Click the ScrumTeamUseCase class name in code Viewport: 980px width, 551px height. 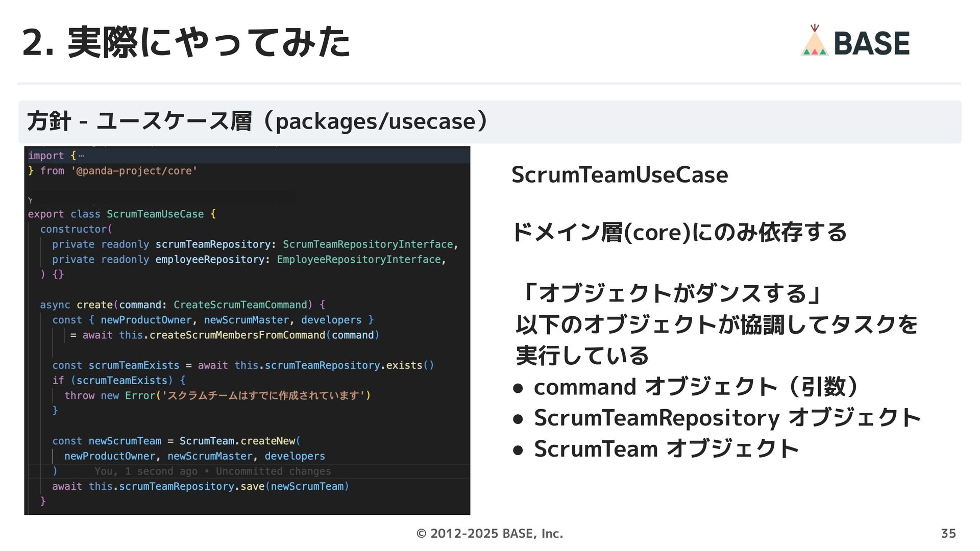click(155, 214)
